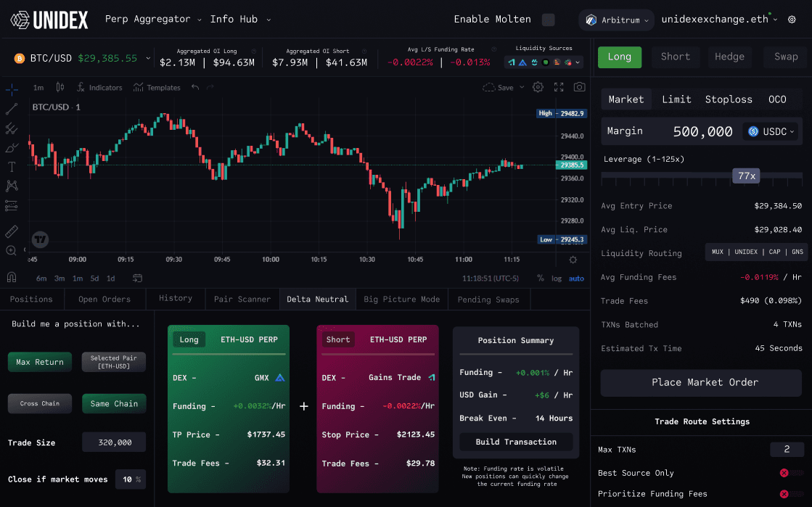This screenshot has width=812, height=507.
Task: Open account settings gear in header
Action: (x=792, y=20)
